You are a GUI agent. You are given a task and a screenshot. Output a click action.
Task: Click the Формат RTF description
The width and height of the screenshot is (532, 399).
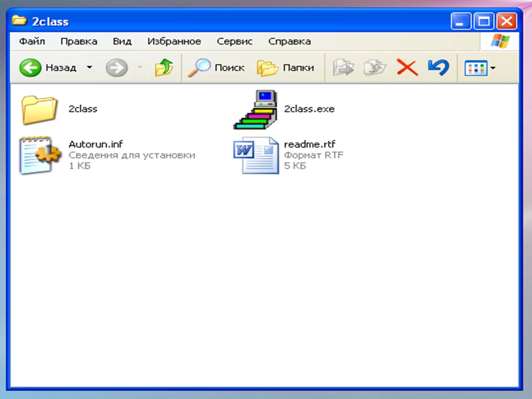tap(314, 155)
